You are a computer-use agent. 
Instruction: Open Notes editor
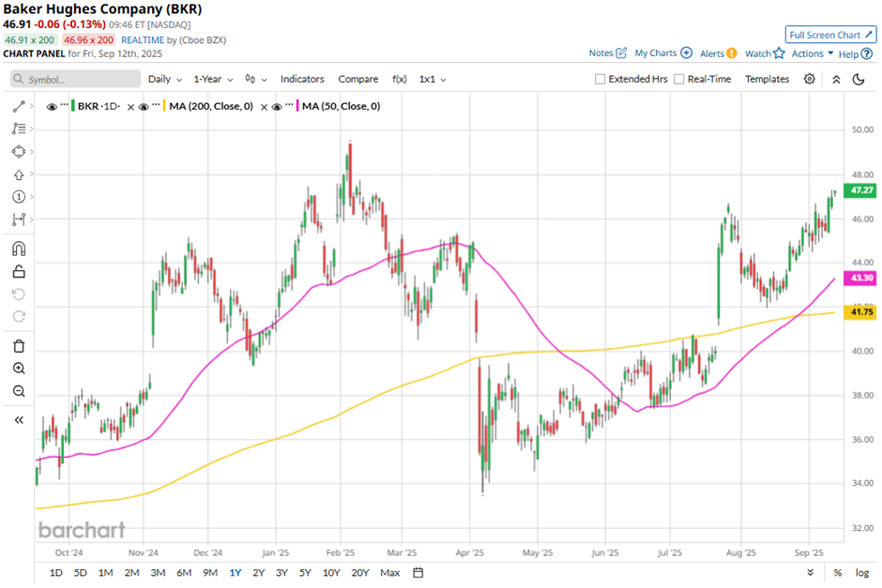[607, 53]
